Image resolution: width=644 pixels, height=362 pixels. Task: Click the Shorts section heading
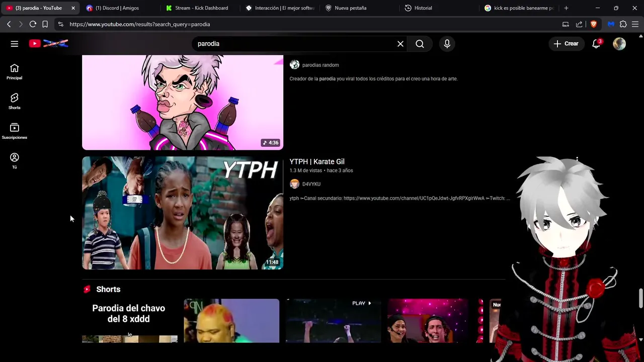pyautogui.click(x=108, y=289)
